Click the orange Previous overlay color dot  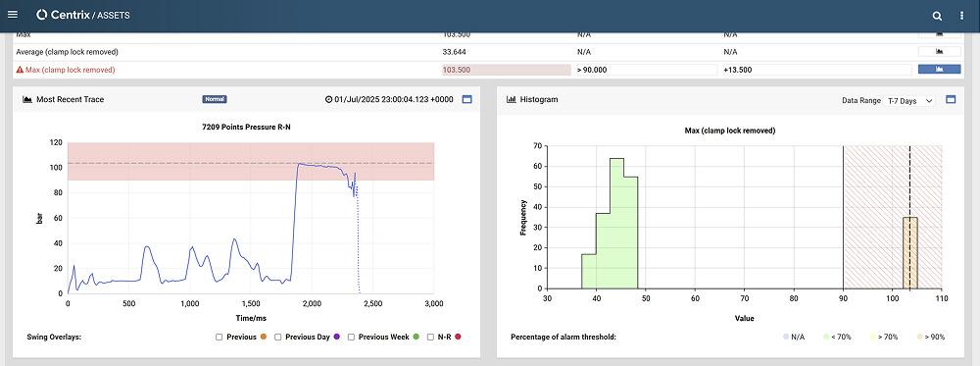click(263, 337)
